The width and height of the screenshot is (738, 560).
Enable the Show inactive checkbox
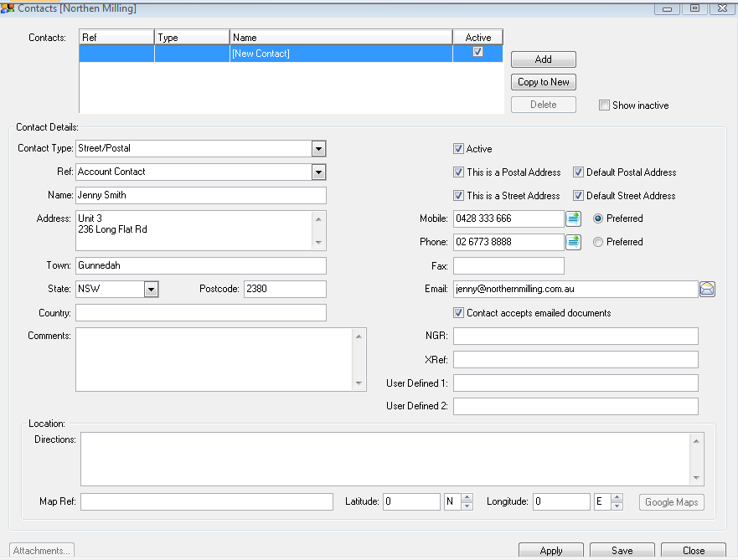coord(604,105)
